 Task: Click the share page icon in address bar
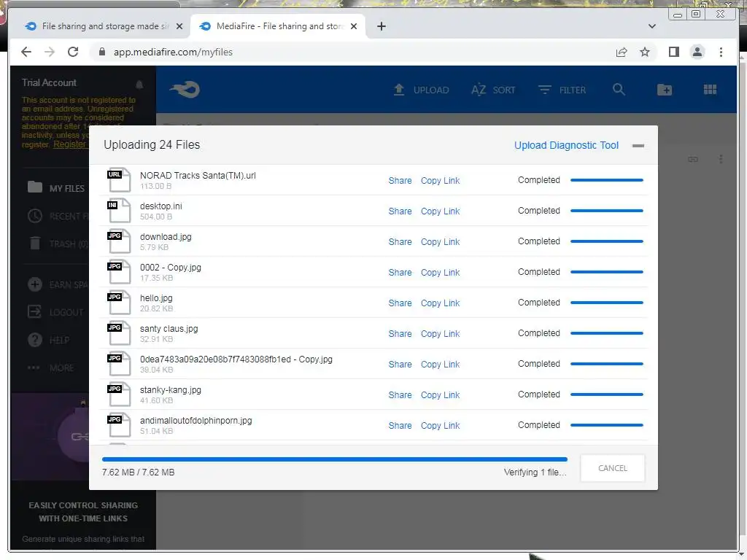(622, 52)
